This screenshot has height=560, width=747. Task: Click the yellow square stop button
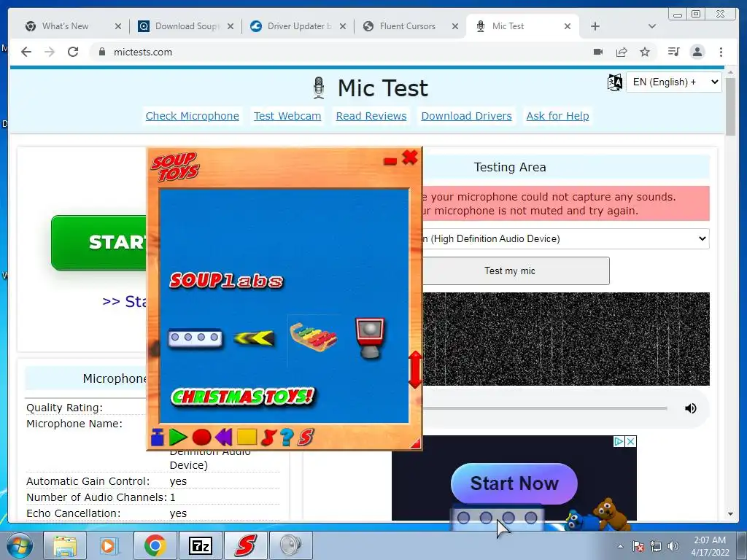(x=247, y=437)
